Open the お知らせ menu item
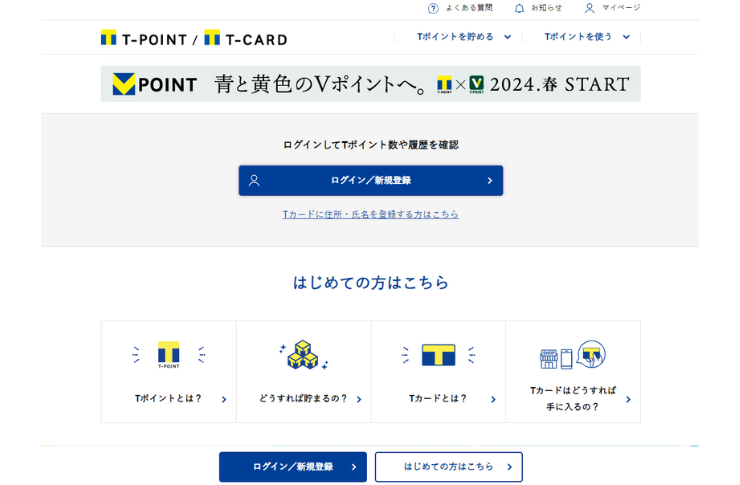 [546, 8]
